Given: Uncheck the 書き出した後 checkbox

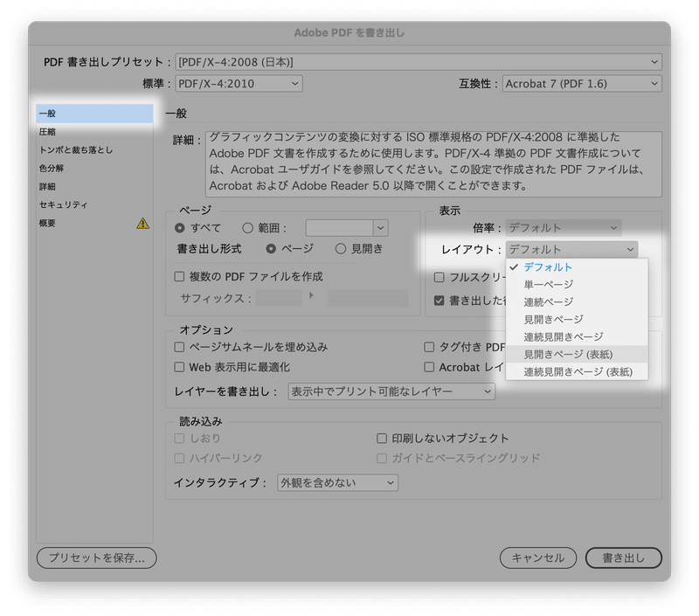Looking at the screenshot, I should coord(439,301).
